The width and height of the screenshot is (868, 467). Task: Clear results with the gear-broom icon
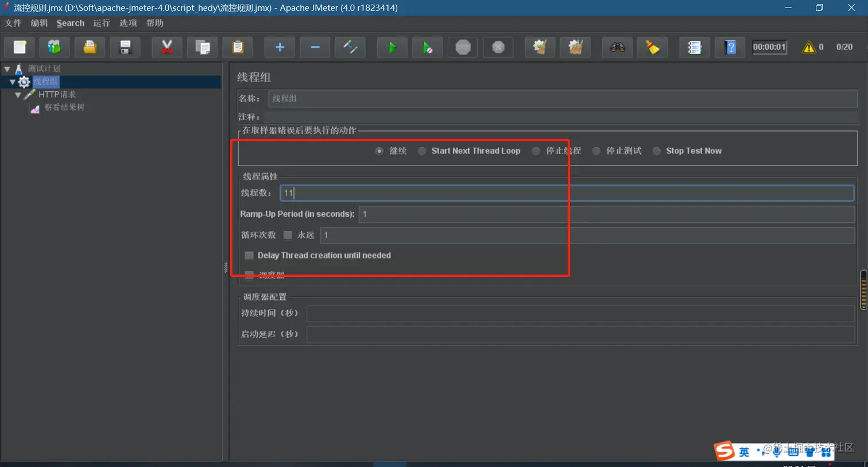[x=540, y=47]
